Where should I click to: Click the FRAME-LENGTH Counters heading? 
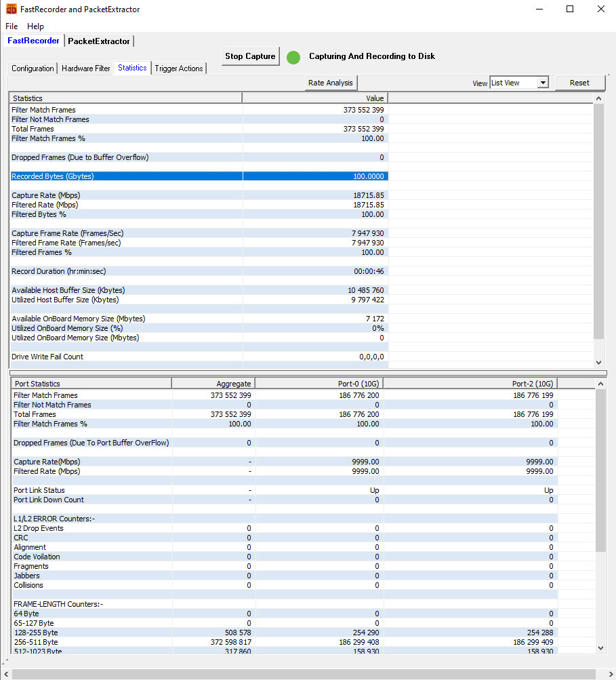click(x=58, y=604)
